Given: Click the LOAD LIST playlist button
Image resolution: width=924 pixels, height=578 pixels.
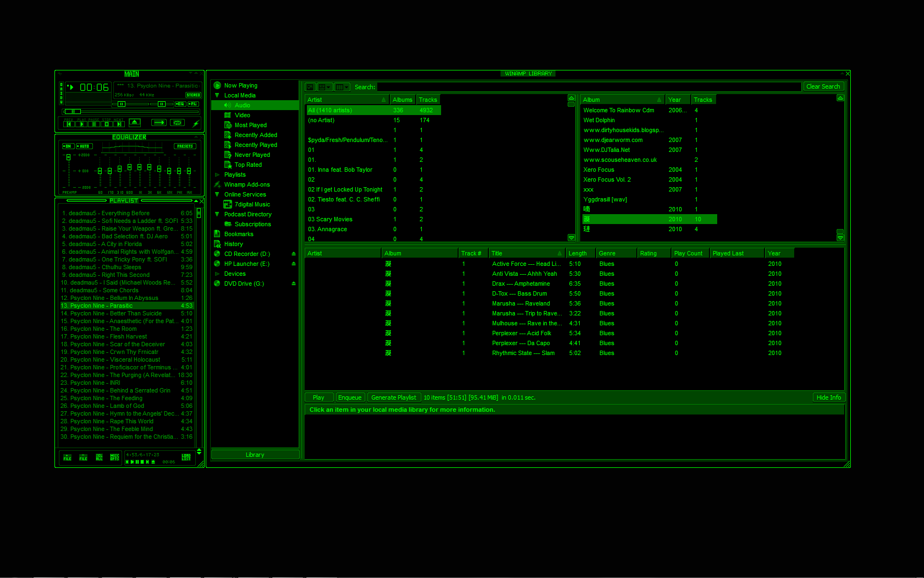Looking at the screenshot, I should [x=186, y=457].
